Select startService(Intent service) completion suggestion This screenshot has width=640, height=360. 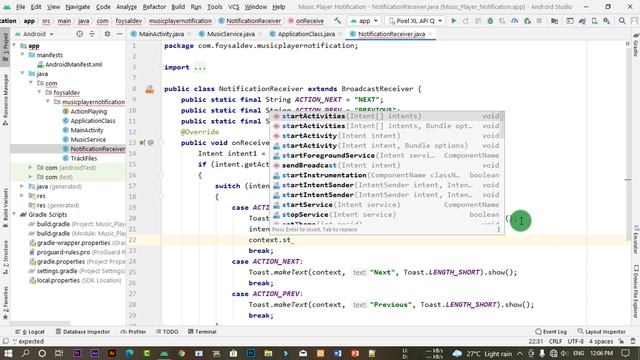(387, 205)
